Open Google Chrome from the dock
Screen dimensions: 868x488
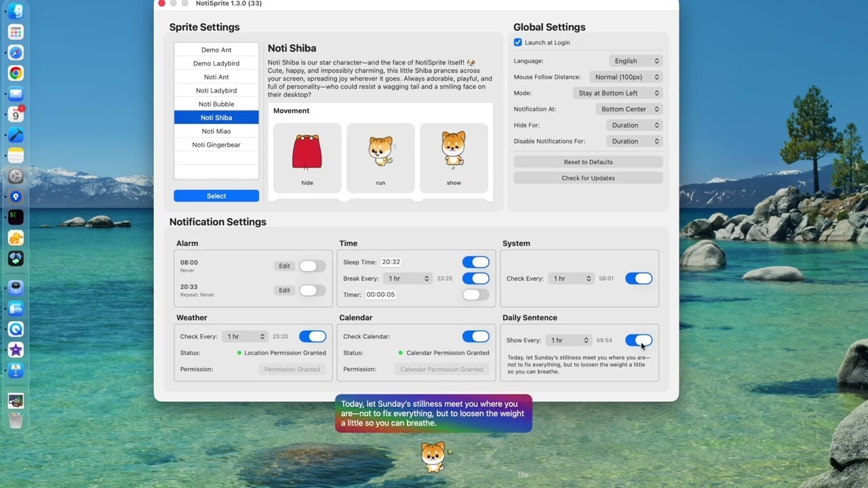pyautogui.click(x=15, y=73)
